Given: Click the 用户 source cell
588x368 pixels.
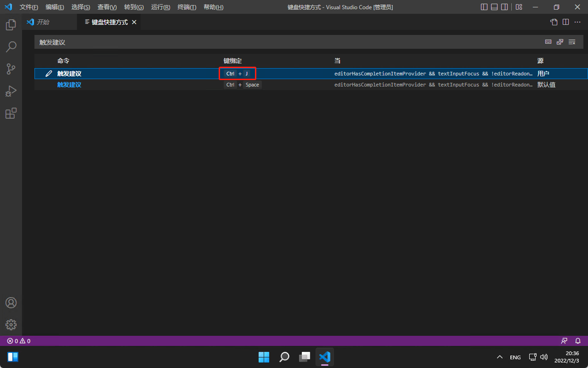Looking at the screenshot, I should click(x=543, y=74).
